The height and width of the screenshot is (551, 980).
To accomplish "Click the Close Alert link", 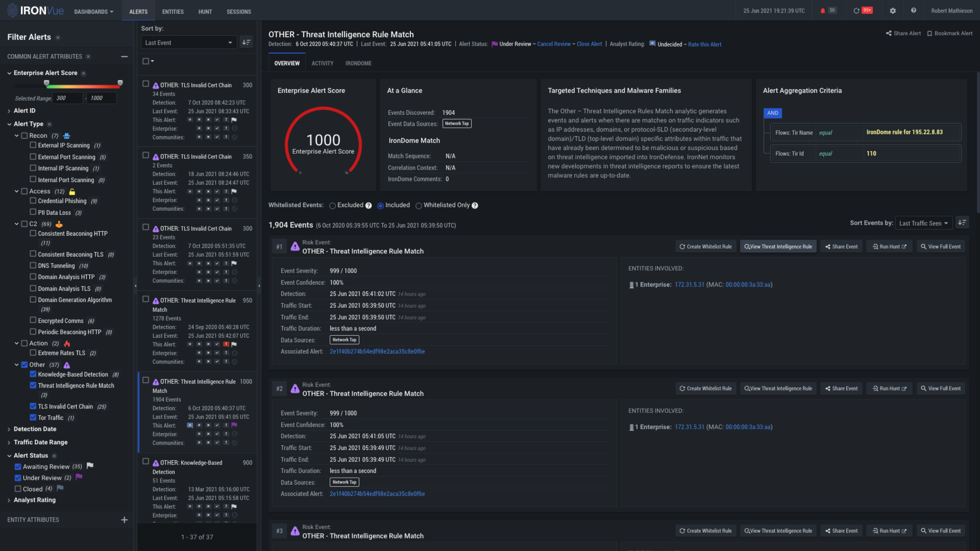I will pos(589,44).
